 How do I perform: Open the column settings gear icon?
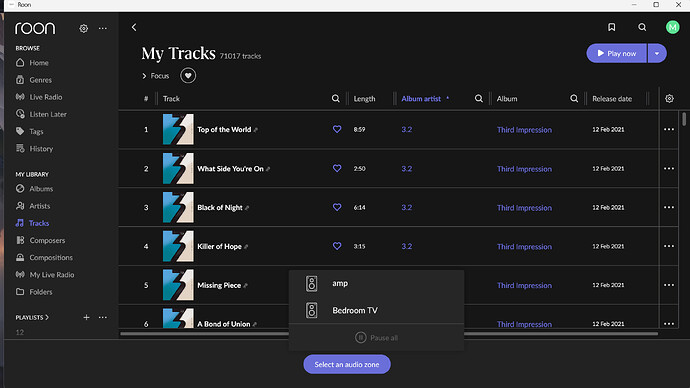point(669,99)
